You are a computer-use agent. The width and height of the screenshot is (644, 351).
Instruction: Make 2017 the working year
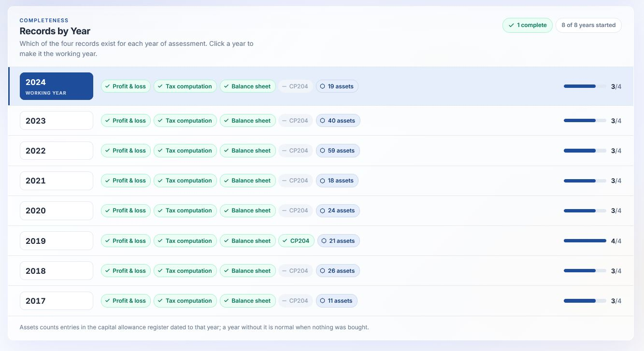[x=57, y=301]
